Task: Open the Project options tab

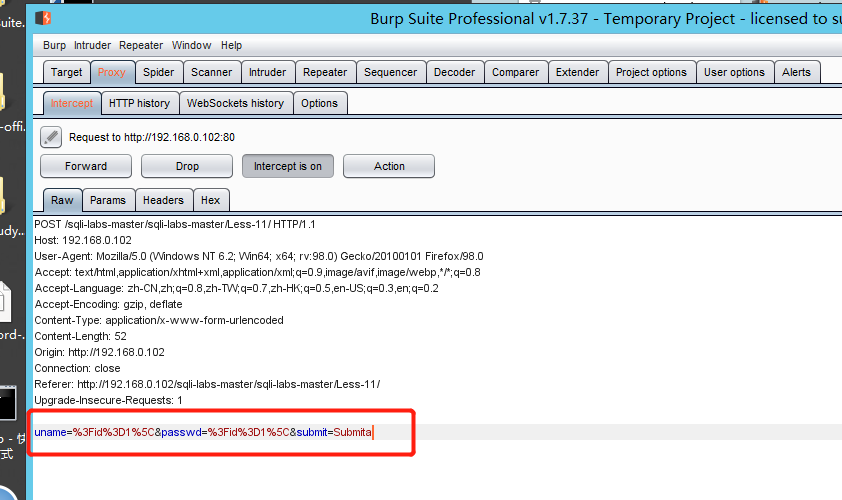Action: 651,72
